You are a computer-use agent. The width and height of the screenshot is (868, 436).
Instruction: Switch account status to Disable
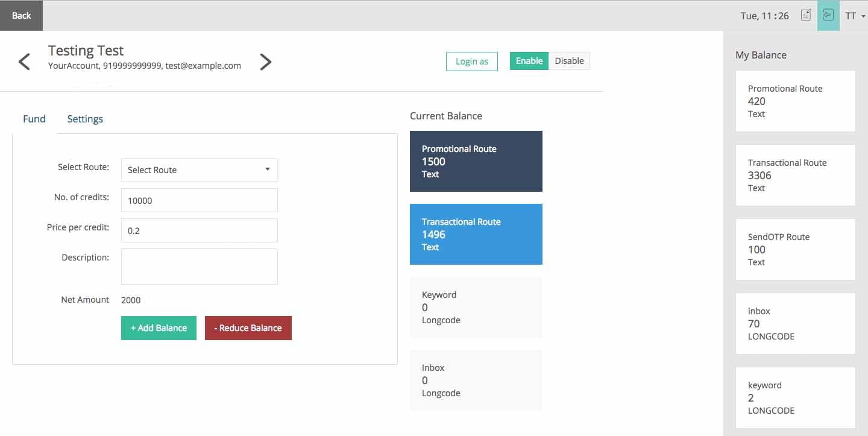[569, 61]
